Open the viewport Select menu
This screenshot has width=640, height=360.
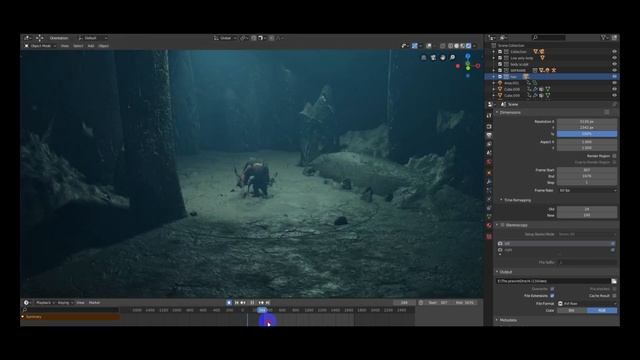[x=78, y=46]
